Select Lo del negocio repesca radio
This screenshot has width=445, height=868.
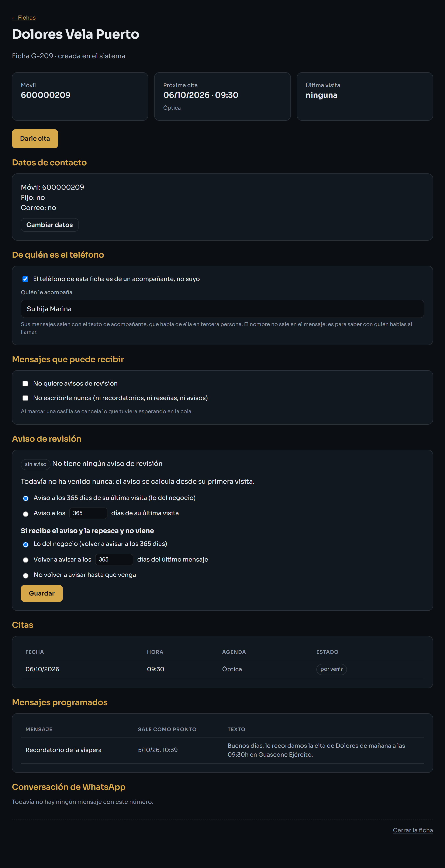[x=25, y=545]
